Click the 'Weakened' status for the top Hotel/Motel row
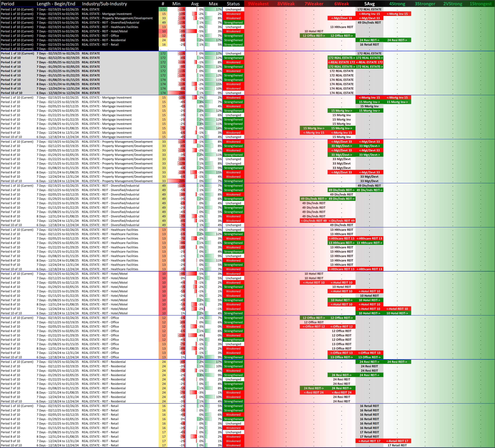 coord(233,31)
